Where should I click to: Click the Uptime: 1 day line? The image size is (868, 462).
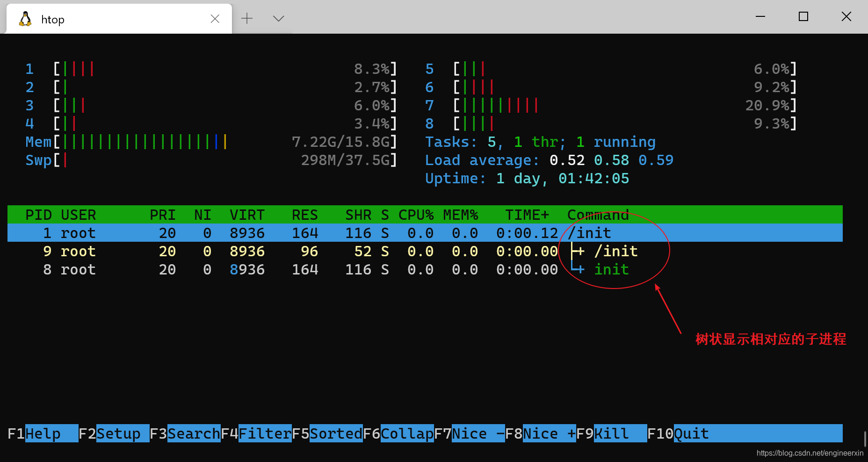point(527,179)
